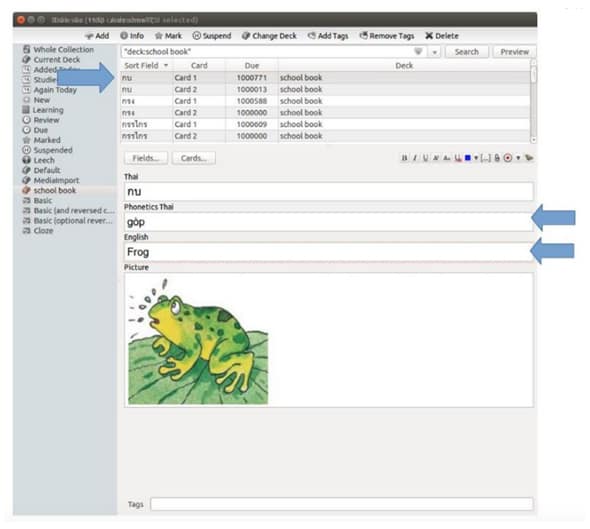Select the New cards filter

click(36, 100)
